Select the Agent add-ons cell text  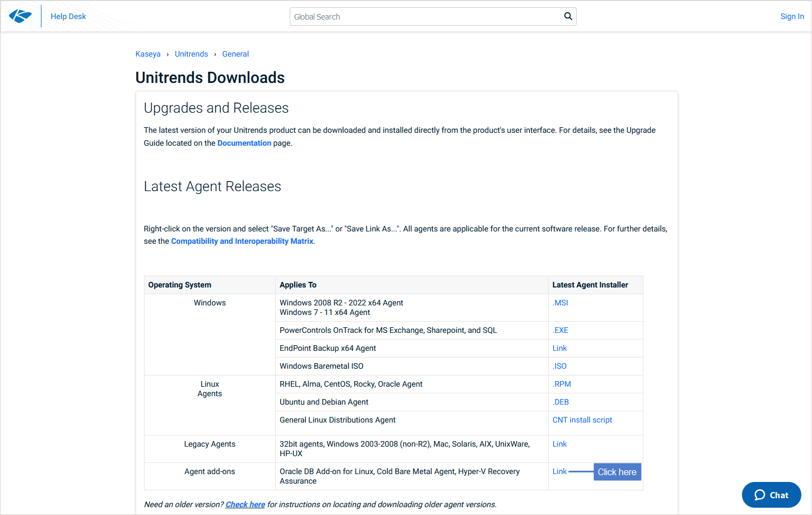click(x=210, y=471)
